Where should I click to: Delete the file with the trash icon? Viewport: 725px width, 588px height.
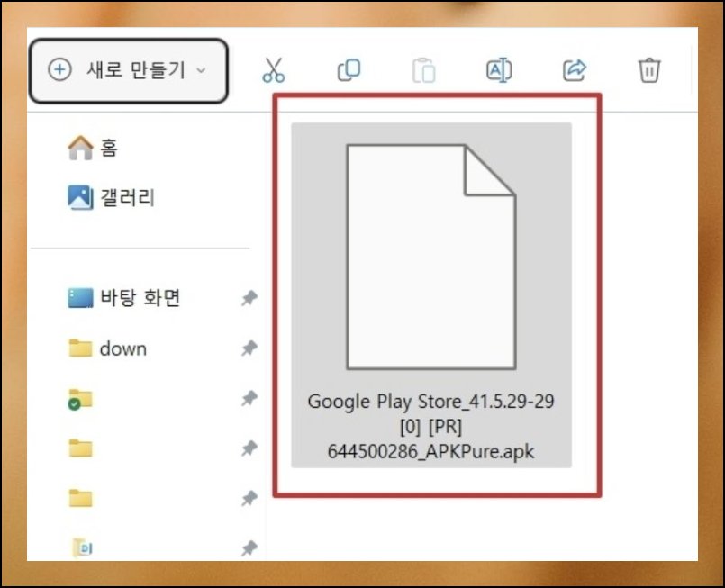[649, 70]
